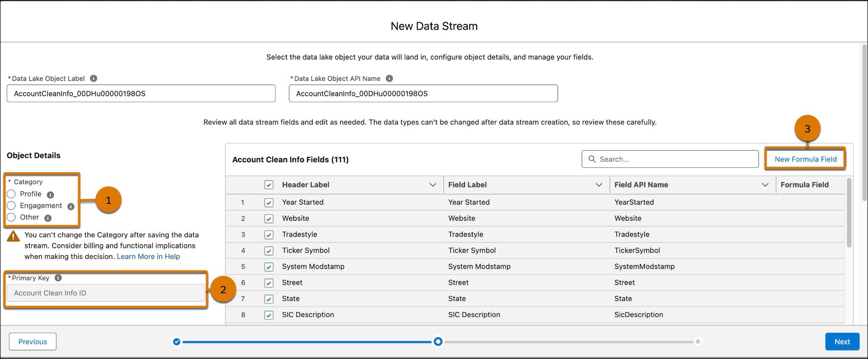Go back with the Previous button
Viewport: 868px width, 359px height.
[33, 342]
